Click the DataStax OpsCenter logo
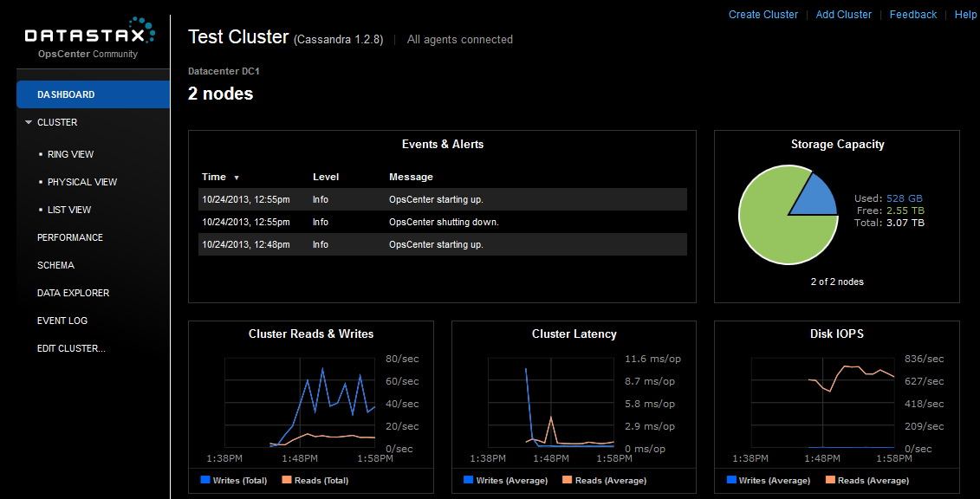 (91, 37)
